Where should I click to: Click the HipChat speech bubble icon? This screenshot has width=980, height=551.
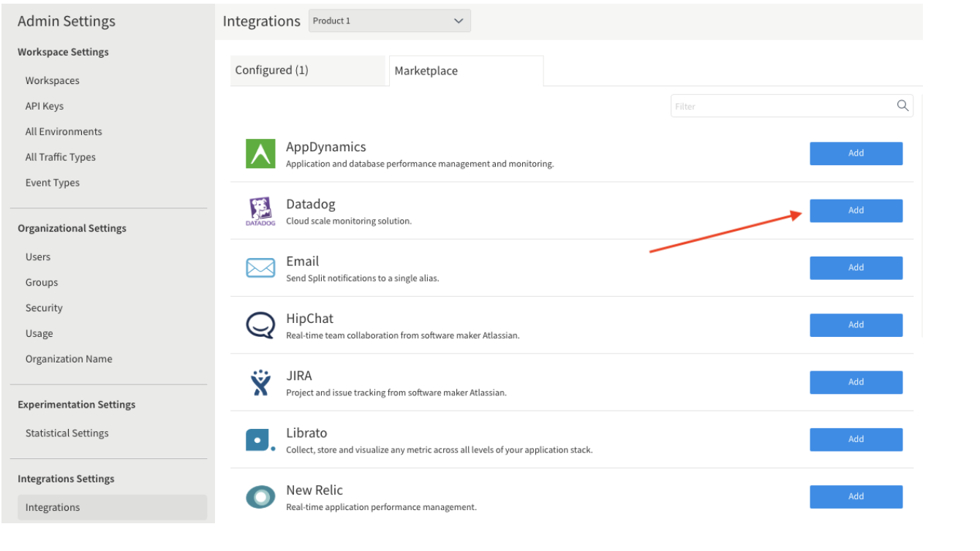click(260, 325)
